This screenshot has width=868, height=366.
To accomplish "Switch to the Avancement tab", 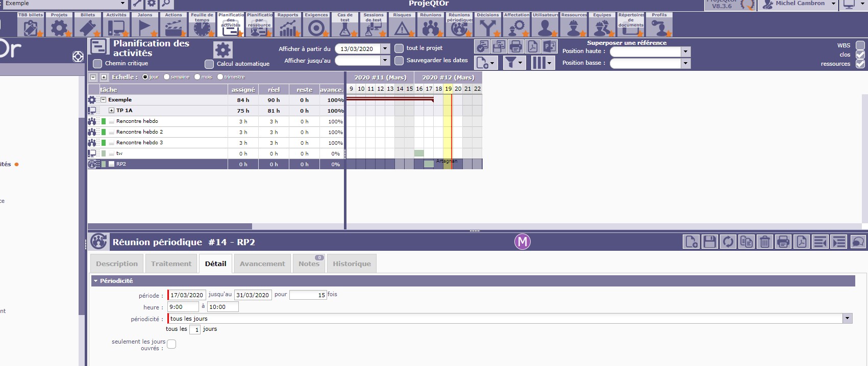I will click(x=262, y=264).
